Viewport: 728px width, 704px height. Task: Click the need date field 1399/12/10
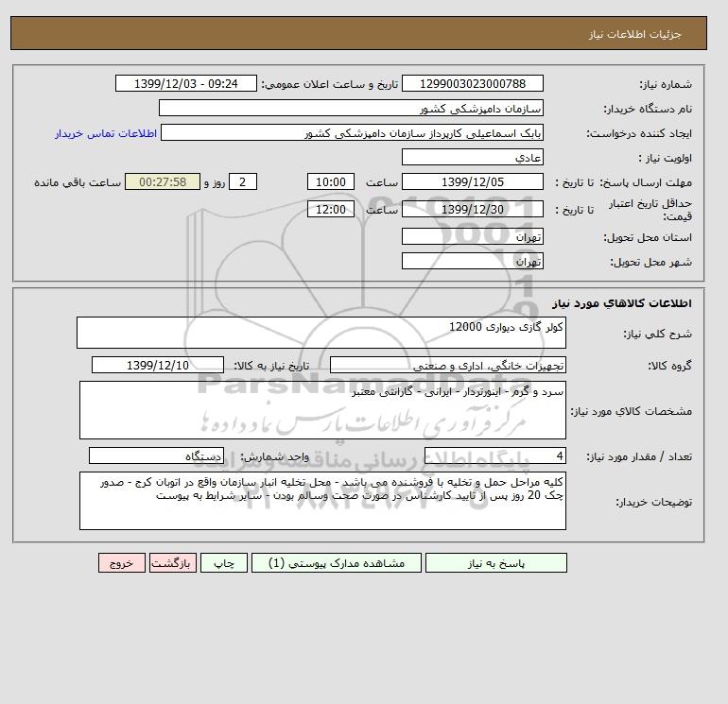pos(158,365)
